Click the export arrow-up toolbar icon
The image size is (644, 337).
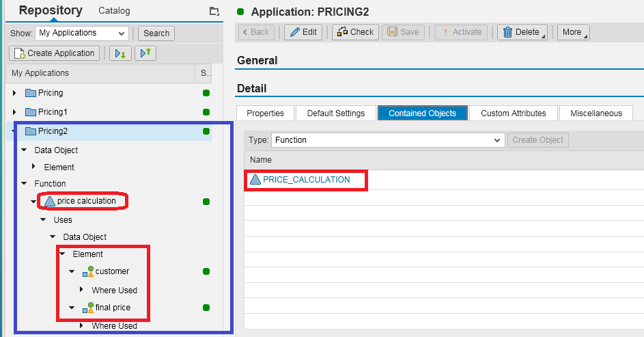point(145,53)
